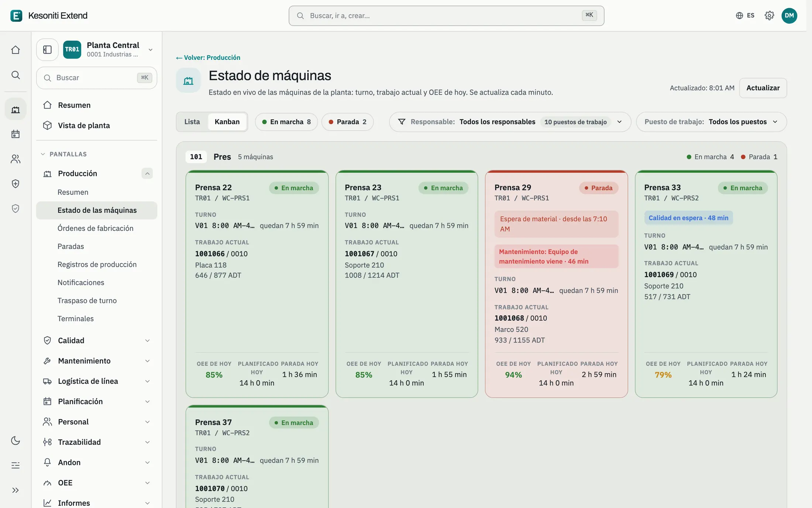This screenshot has height=508, width=812.
Task: Focus the global Buscar, ir a, crear field
Action: tap(446, 16)
